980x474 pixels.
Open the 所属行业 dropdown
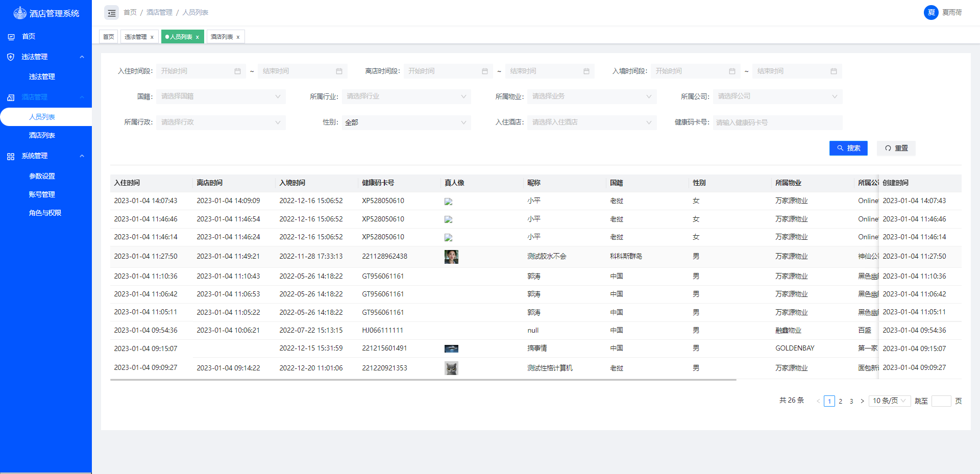pyautogui.click(x=406, y=96)
